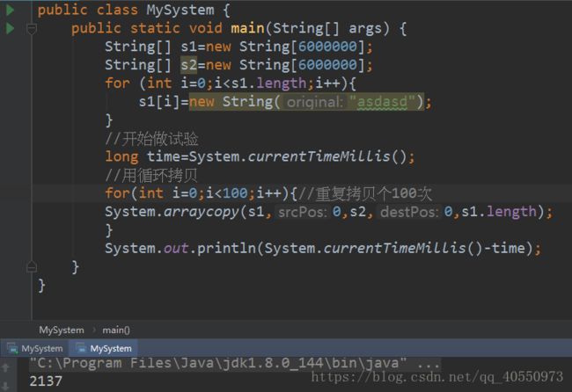Click the loop limit 100

[x=235, y=193]
